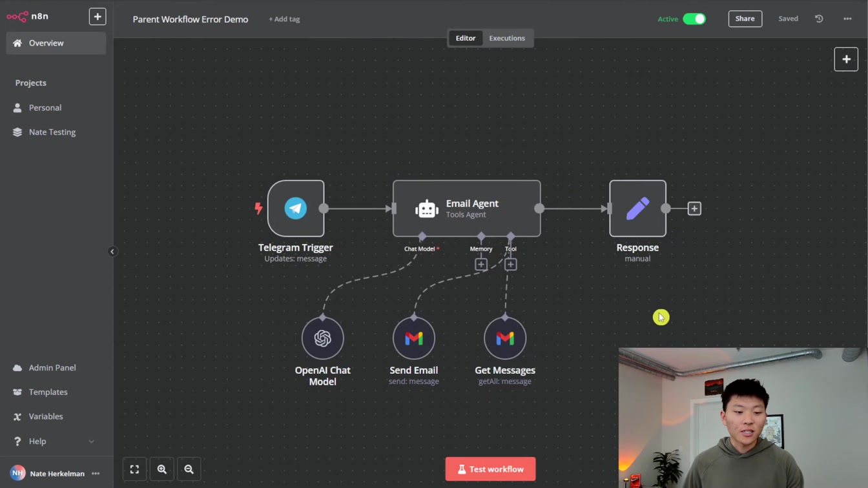The width and height of the screenshot is (868, 488).
Task: Click Telegram Trigger output connector dot
Action: 324,208
